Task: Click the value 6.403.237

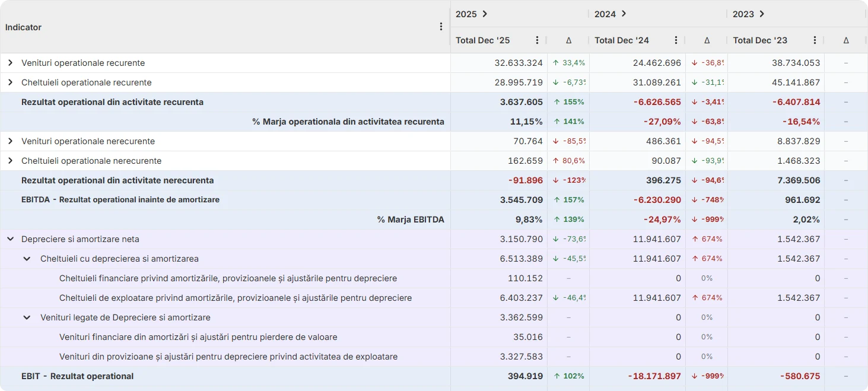Action: point(522,298)
